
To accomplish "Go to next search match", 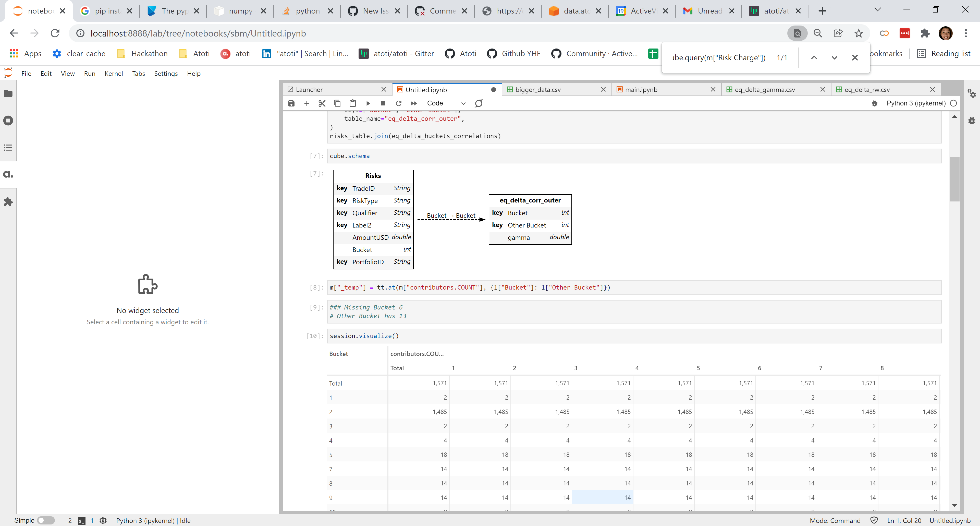I will click(834, 57).
